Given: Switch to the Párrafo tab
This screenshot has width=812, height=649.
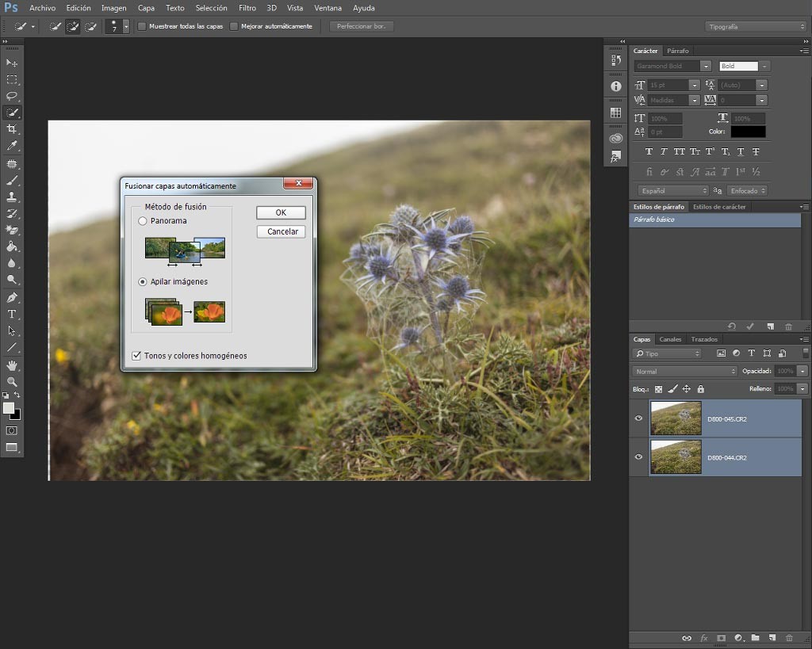Looking at the screenshot, I should click(x=678, y=51).
